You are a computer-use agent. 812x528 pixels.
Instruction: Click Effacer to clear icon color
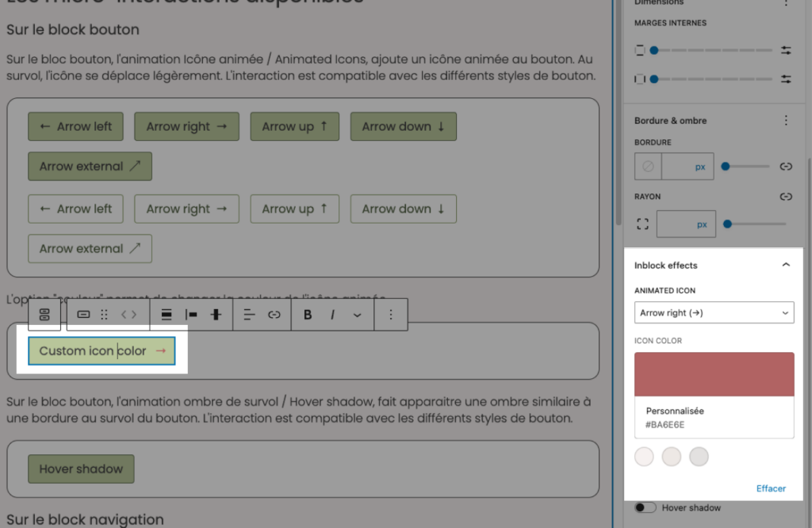[771, 488]
